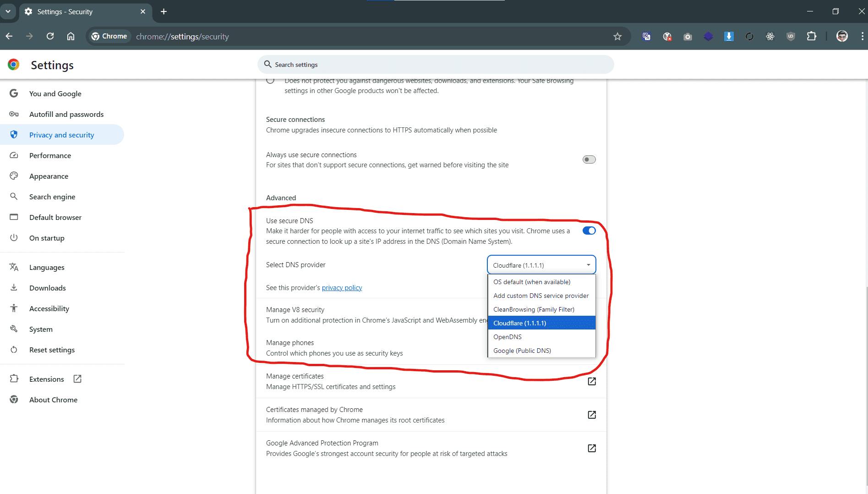Click the address bar URL
This screenshot has height=494, width=868.
(x=182, y=37)
